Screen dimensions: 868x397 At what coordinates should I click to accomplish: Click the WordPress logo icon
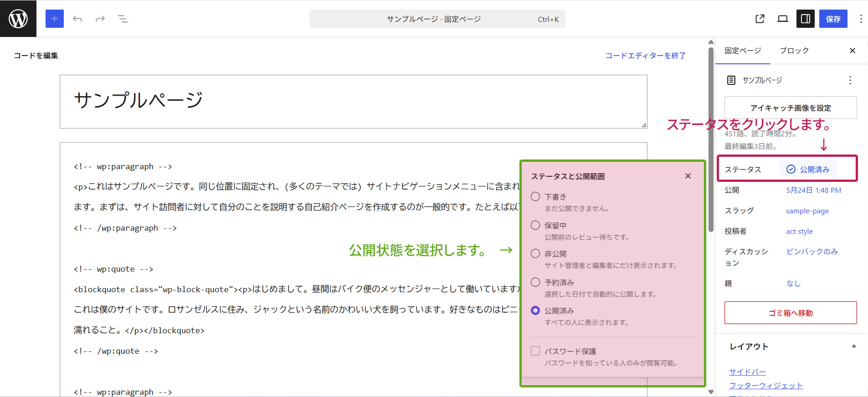(x=18, y=19)
